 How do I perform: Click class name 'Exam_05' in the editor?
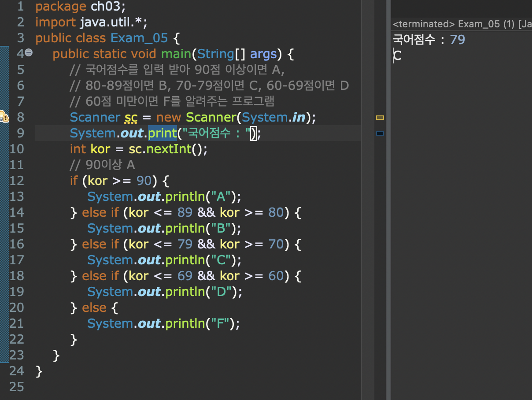(139, 38)
